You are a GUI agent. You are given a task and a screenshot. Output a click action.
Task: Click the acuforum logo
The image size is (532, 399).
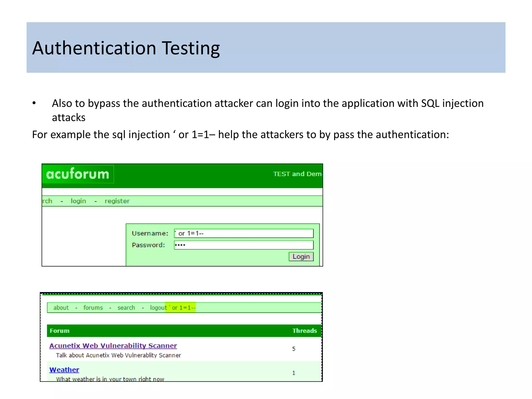pyautogui.click(x=78, y=174)
